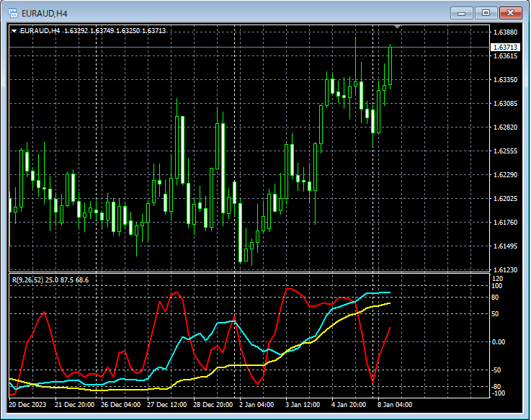The width and height of the screenshot is (531, 420).
Task: Click the 28 Dec 20:00 time label
Action: (x=213, y=405)
